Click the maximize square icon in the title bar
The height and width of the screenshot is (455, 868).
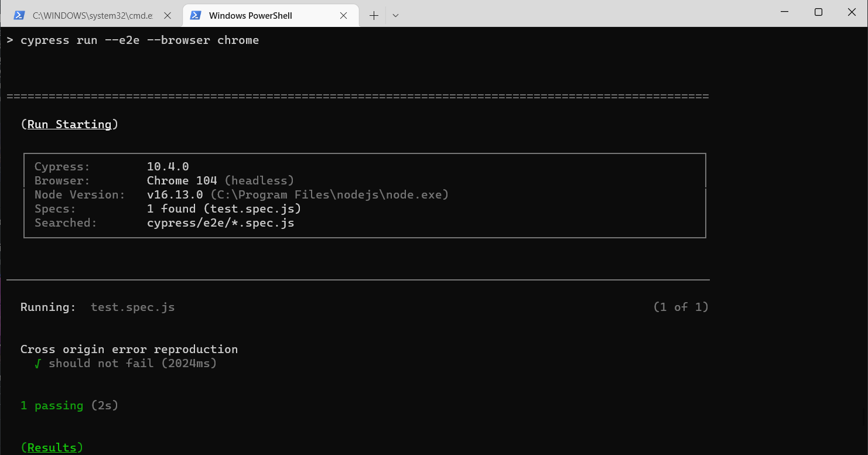pos(818,12)
